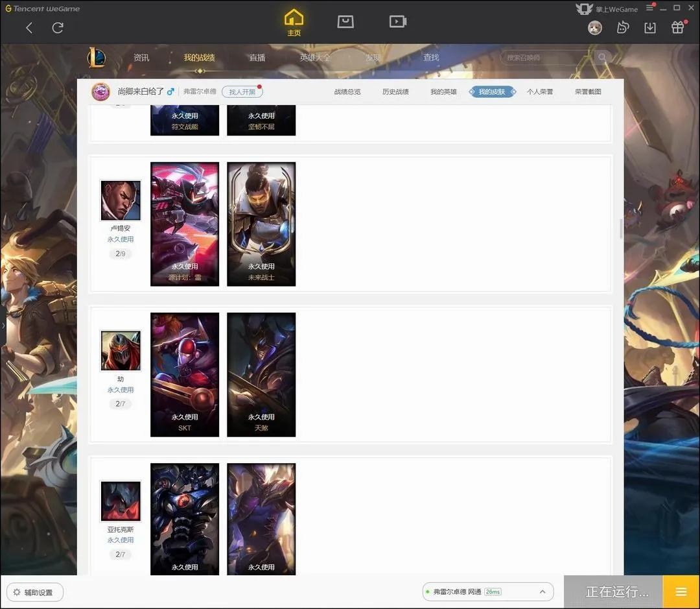Expand the left side panel arrow

(3, 325)
